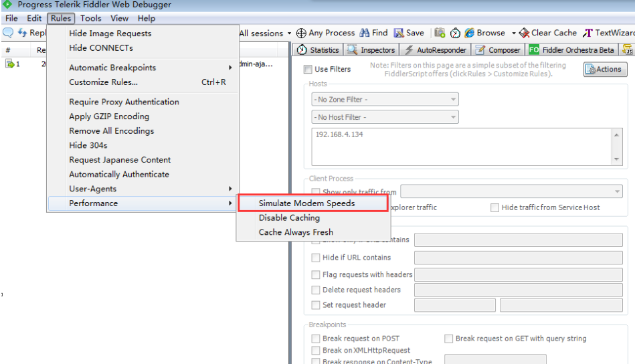Open the Show only traffic from process dropdown

click(x=511, y=191)
